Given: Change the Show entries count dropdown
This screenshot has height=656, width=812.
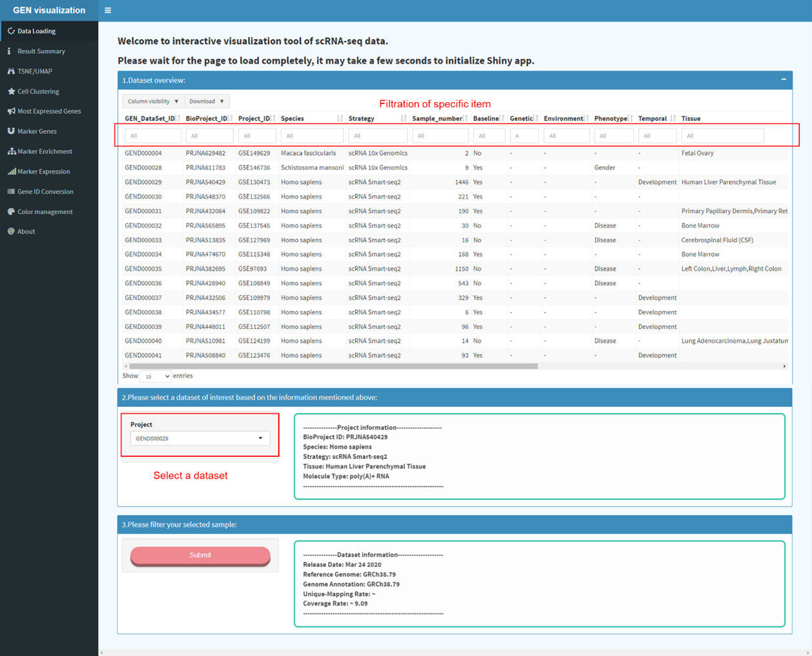Looking at the screenshot, I should (x=156, y=376).
